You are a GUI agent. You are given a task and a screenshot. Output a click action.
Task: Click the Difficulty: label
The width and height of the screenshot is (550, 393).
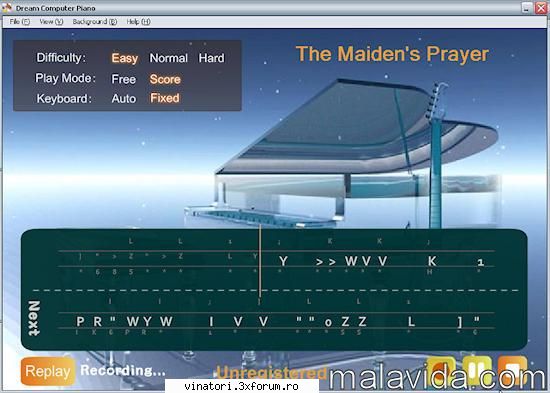(61, 58)
